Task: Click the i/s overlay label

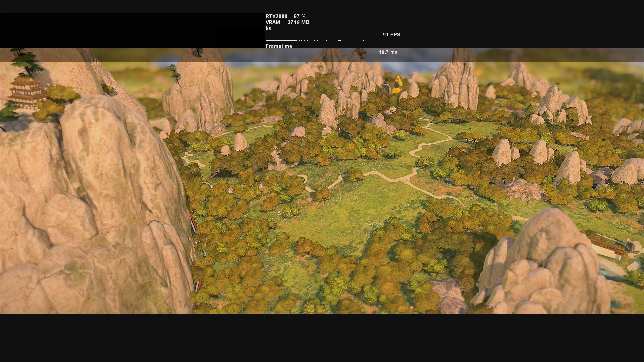Action: [x=268, y=28]
